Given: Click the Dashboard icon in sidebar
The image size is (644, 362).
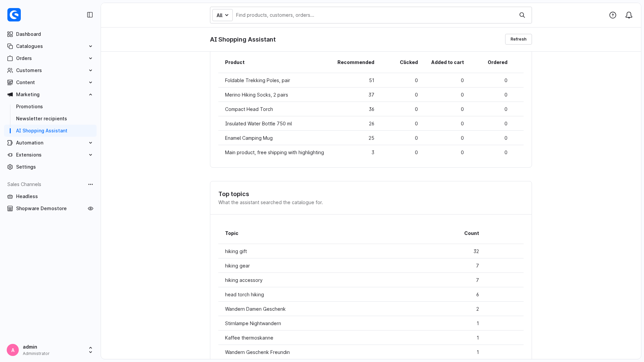Looking at the screenshot, I should [x=10, y=34].
